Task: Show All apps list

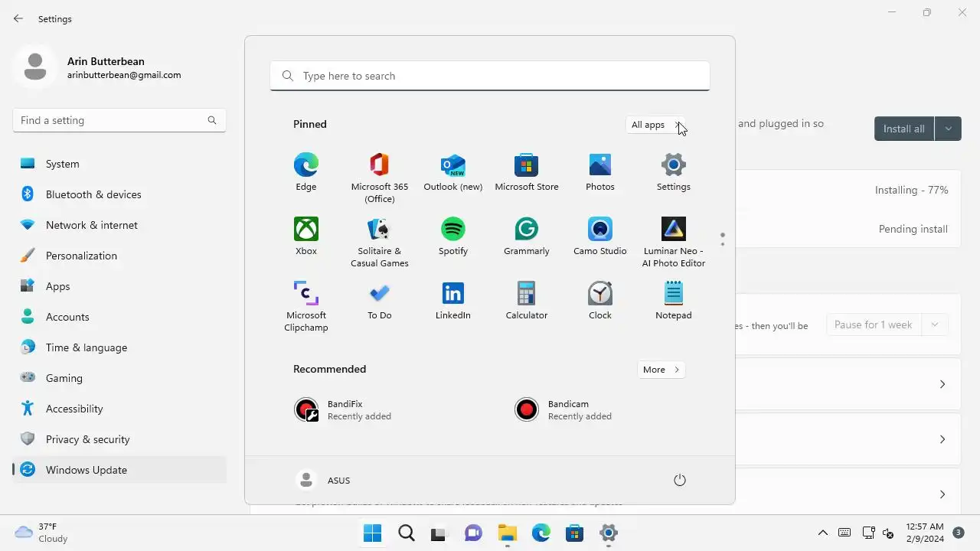Action: (x=655, y=125)
